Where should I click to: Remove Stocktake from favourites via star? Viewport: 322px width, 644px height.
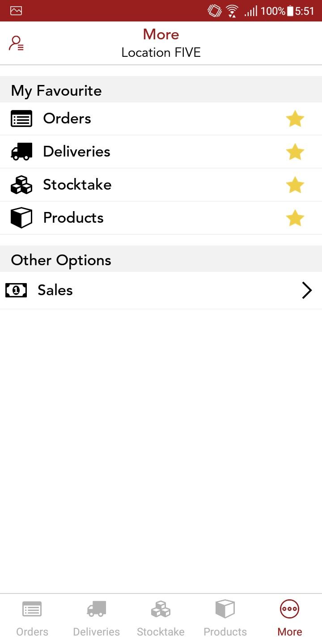point(295,185)
